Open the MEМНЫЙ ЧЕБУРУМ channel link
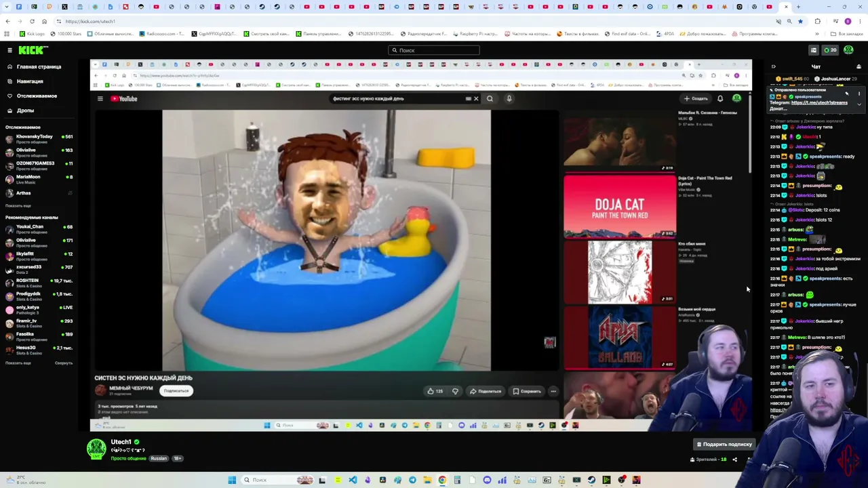The height and width of the screenshot is (488, 868). click(x=131, y=388)
